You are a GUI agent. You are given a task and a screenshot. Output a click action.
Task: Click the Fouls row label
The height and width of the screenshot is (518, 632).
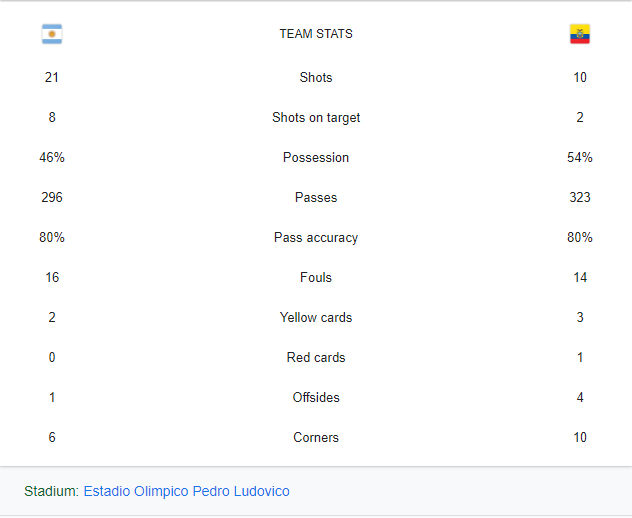point(316,277)
